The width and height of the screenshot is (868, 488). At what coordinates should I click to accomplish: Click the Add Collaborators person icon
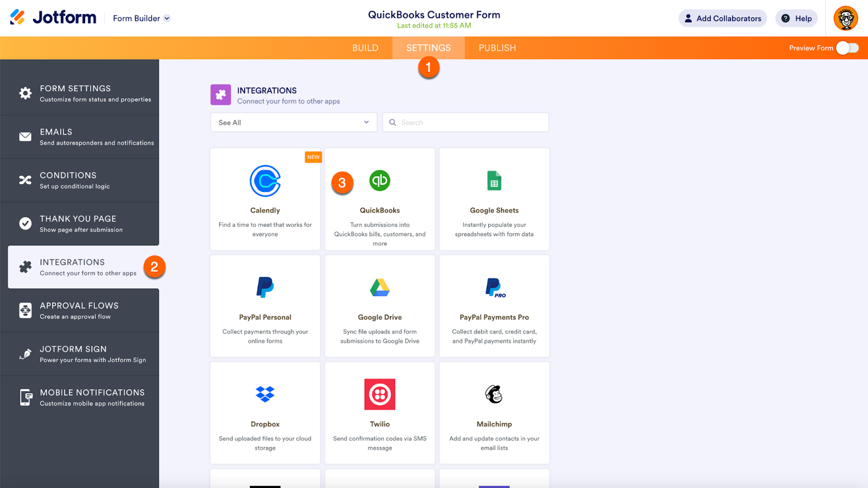688,18
